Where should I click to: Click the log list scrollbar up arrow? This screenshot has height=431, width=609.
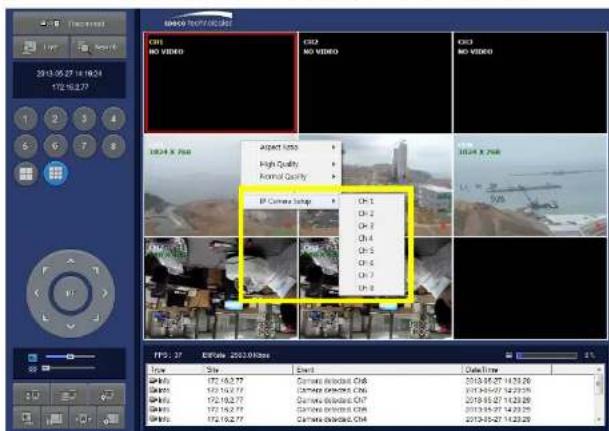[599, 369]
